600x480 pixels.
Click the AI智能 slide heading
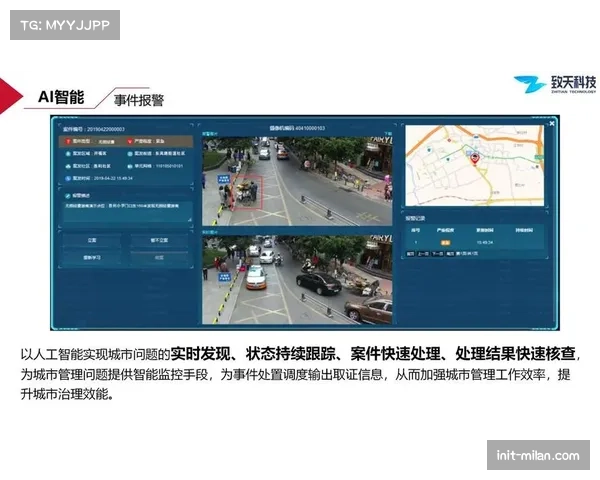tap(61, 97)
